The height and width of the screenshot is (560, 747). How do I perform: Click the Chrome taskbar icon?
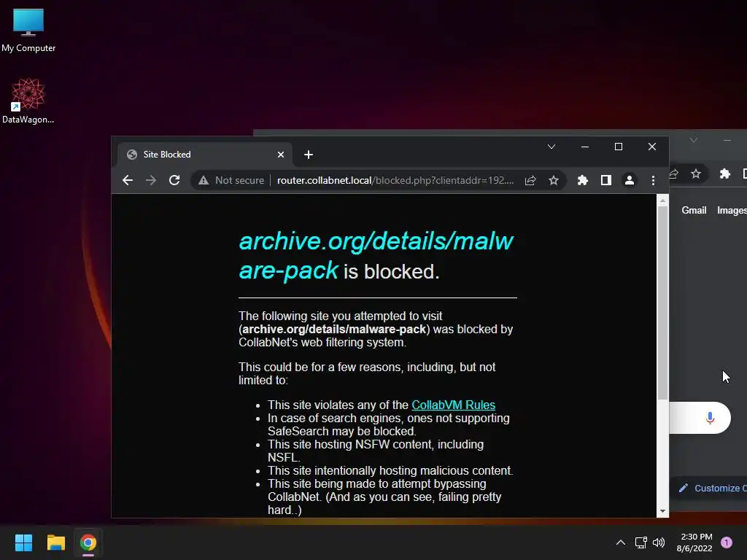pos(88,542)
